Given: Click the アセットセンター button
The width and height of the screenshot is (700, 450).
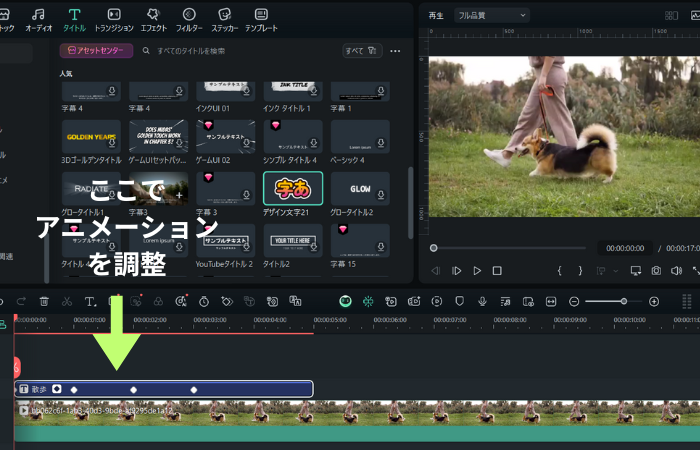Looking at the screenshot, I should tap(96, 50).
